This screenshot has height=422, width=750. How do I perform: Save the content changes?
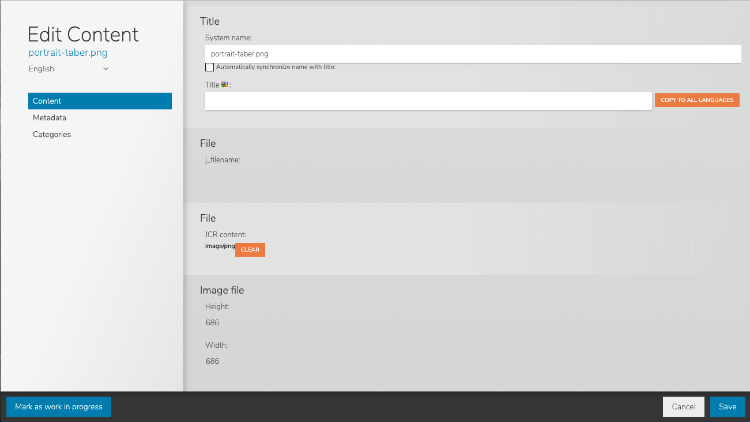point(727,407)
